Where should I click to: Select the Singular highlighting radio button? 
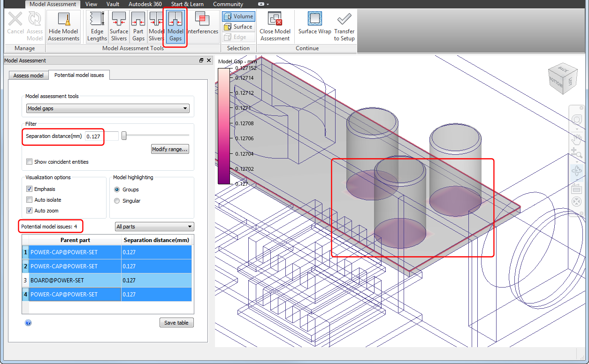(117, 201)
